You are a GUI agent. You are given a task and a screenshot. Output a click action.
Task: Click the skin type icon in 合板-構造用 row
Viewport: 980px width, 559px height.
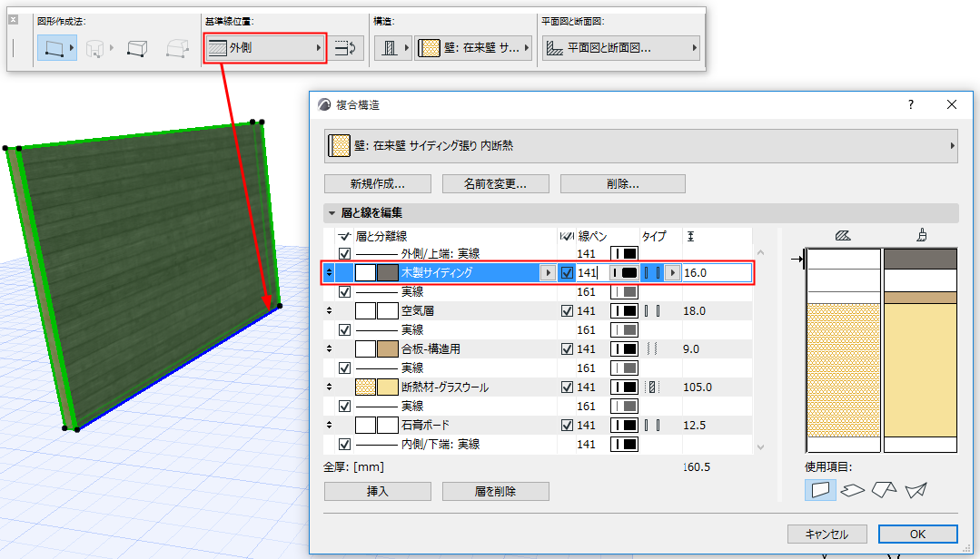pyautogui.click(x=652, y=349)
